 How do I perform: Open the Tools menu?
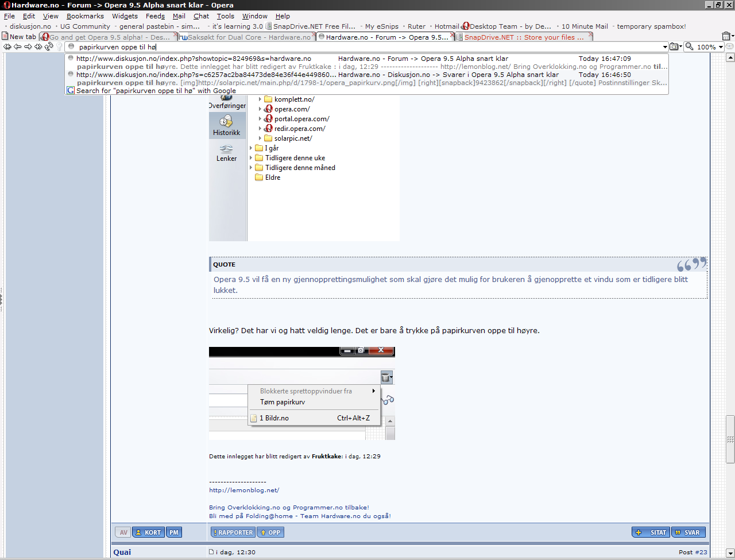[225, 16]
